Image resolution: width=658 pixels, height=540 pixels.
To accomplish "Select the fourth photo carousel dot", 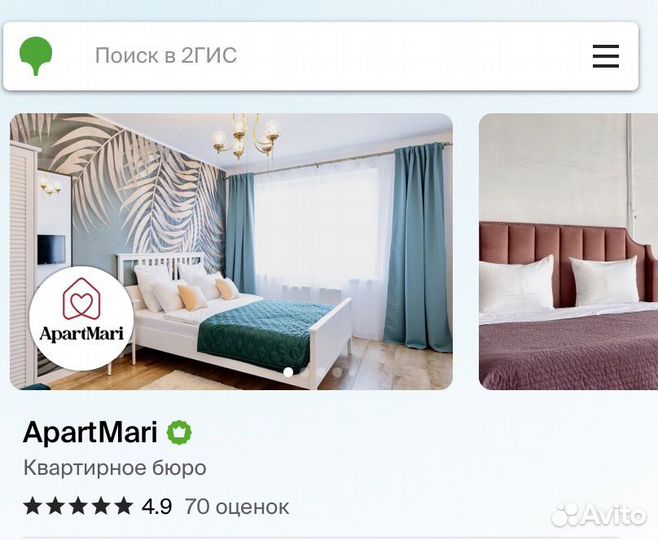I will [x=337, y=372].
